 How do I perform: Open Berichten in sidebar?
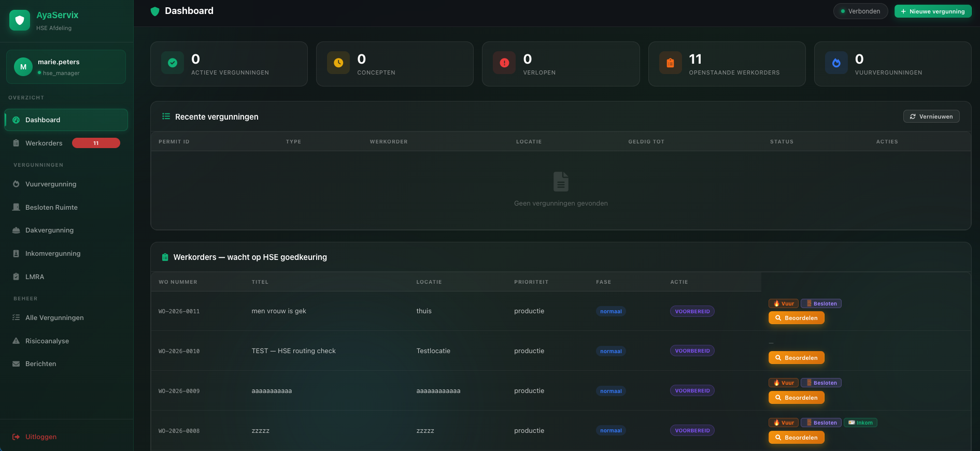coord(66,364)
